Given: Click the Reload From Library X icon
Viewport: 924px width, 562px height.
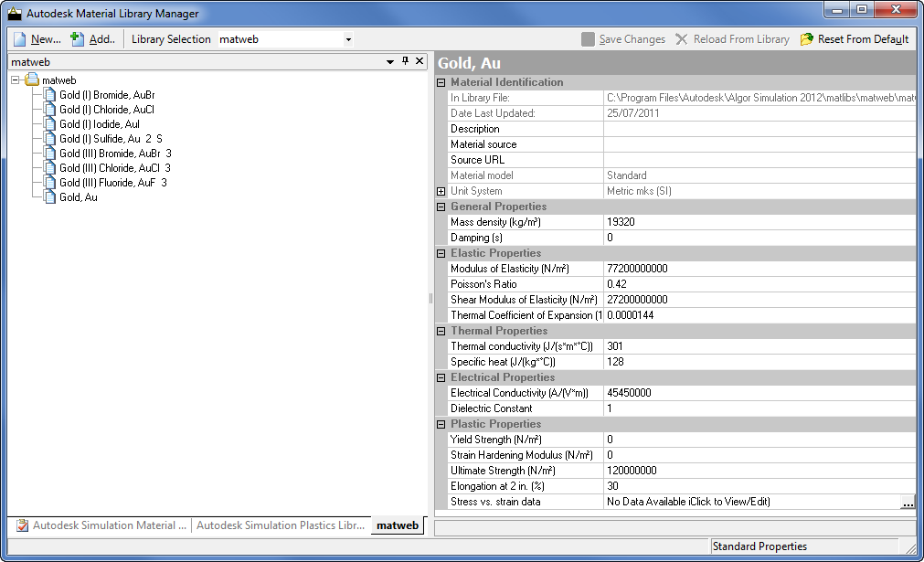Looking at the screenshot, I should pos(681,39).
